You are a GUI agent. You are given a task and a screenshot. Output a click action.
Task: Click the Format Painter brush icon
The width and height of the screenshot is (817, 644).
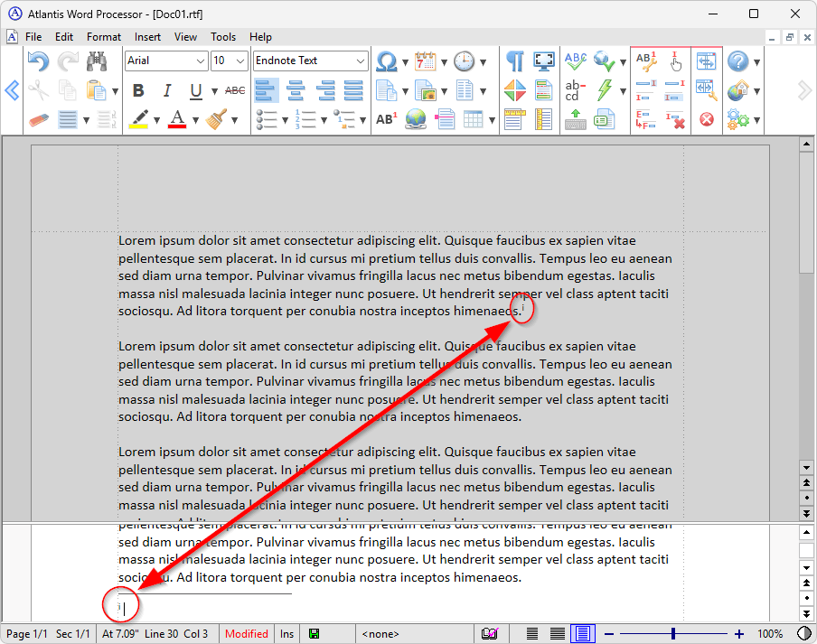(216, 120)
